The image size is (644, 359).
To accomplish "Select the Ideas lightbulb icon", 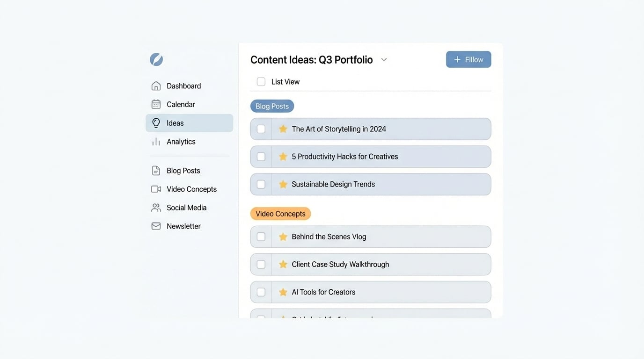I will click(156, 122).
